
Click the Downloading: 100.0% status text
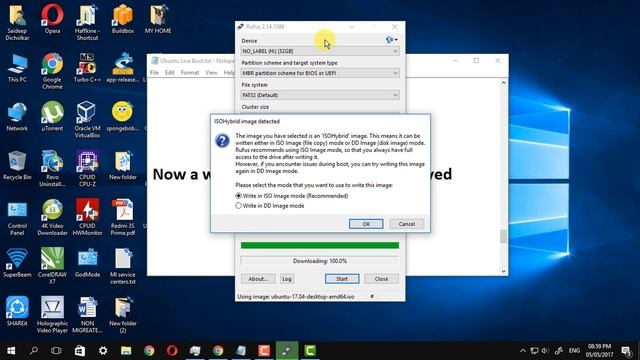pos(320,261)
